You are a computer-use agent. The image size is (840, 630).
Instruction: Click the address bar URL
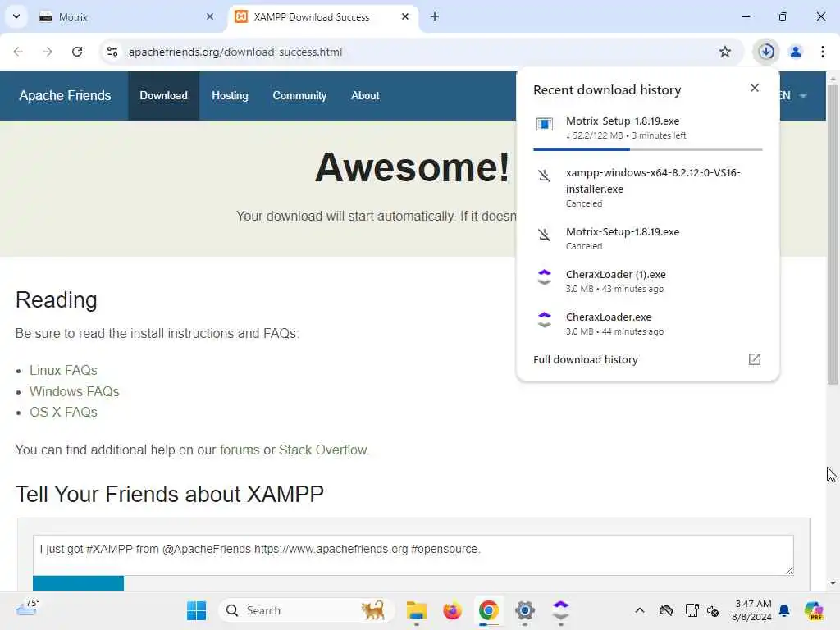(x=235, y=52)
